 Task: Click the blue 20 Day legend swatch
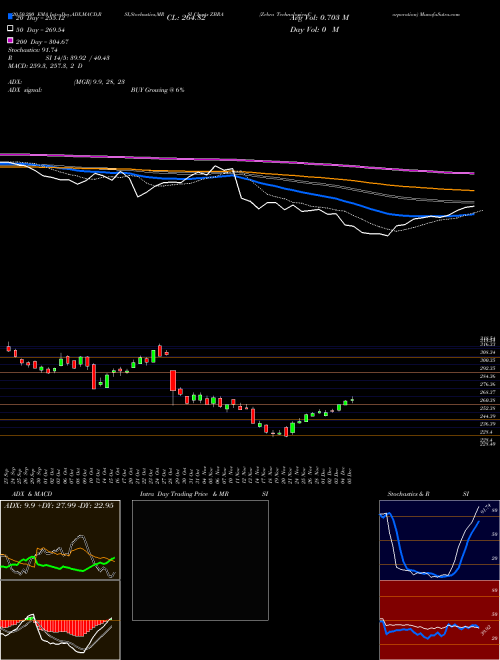(10, 17)
